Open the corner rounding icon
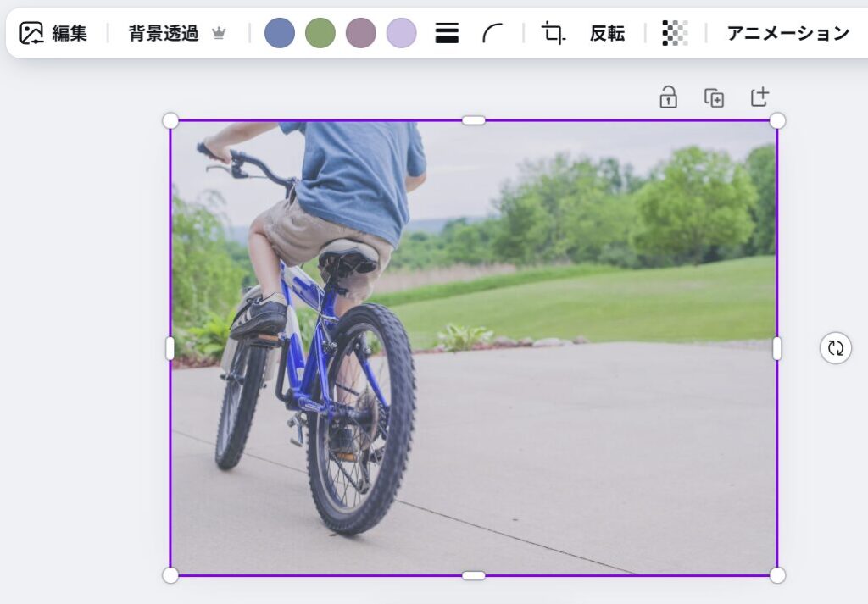Image resolution: width=868 pixels, height=604 pixels. click(x=492, y=33)
